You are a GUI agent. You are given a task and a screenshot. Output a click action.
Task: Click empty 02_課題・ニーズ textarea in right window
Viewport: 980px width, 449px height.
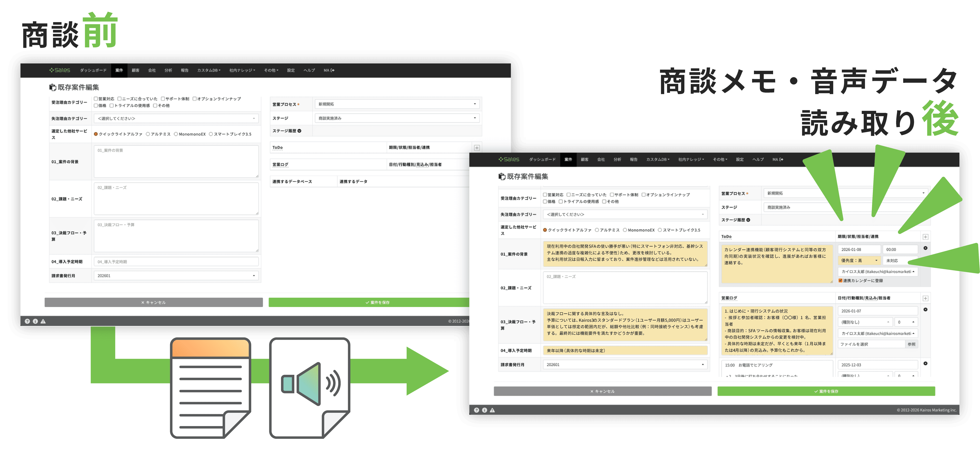[x=625, y=288]
